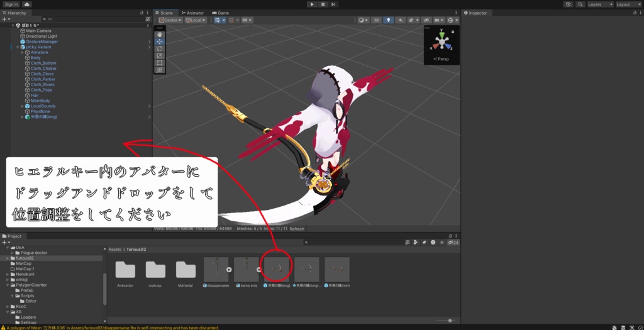644x330 pixels.
Task: Toggle hidden objects scene visibility
Action: pyautogui.click(x=426, y=20)
